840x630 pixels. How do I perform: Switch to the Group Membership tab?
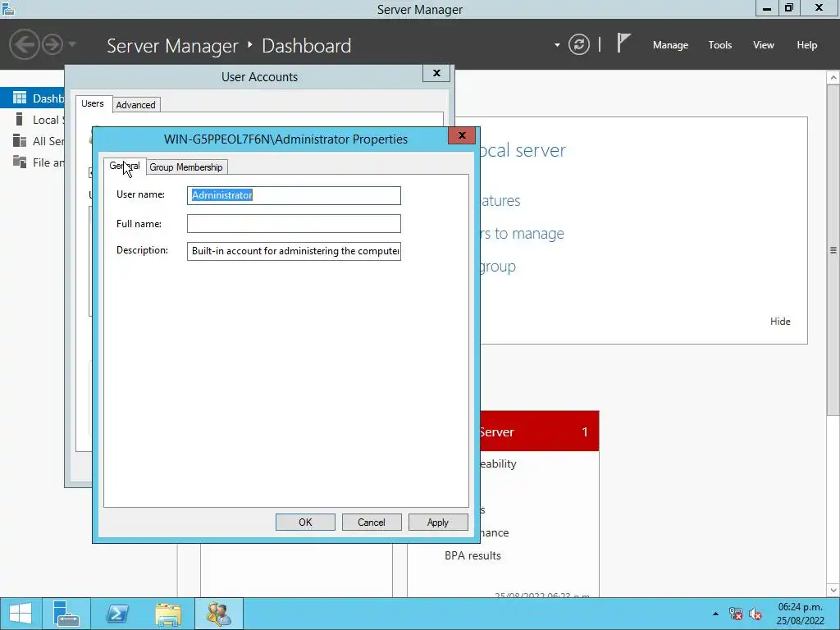(x=186, y=167)
